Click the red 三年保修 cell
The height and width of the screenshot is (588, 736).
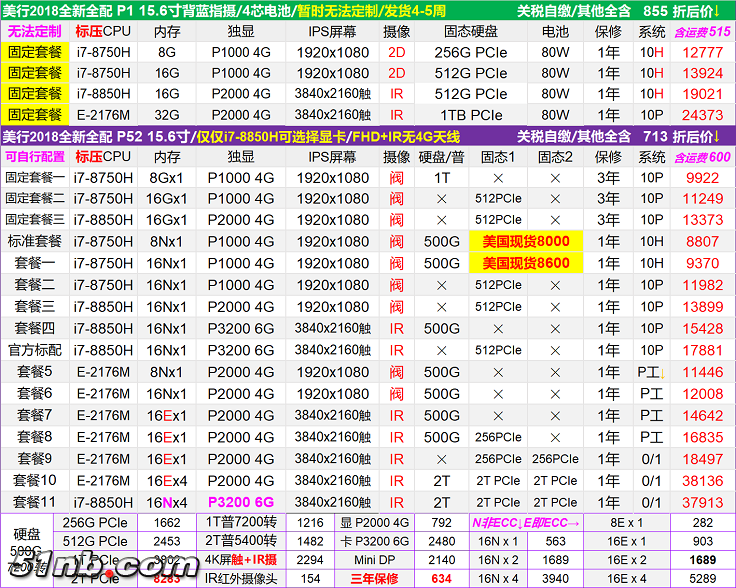point(373,578)
